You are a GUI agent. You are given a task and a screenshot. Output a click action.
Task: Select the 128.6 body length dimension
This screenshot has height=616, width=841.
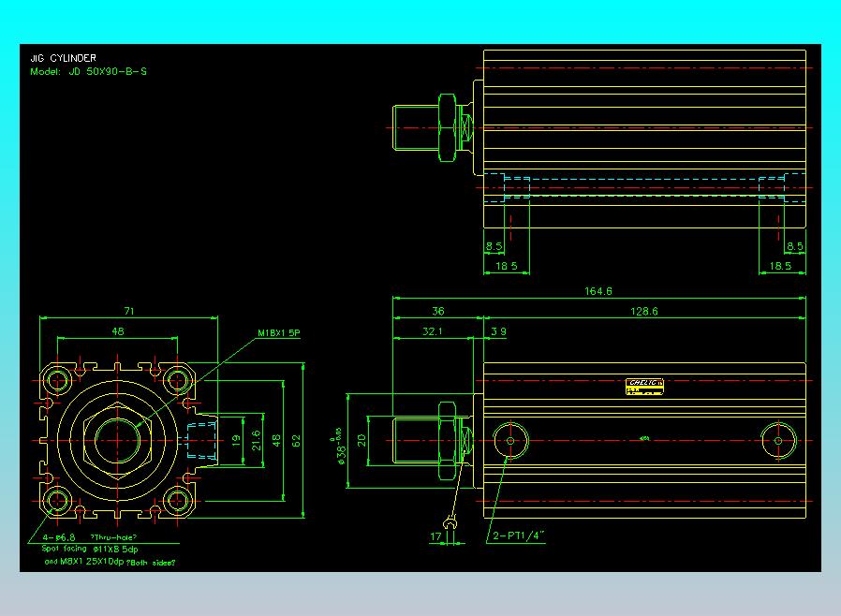tap(643, 312)
